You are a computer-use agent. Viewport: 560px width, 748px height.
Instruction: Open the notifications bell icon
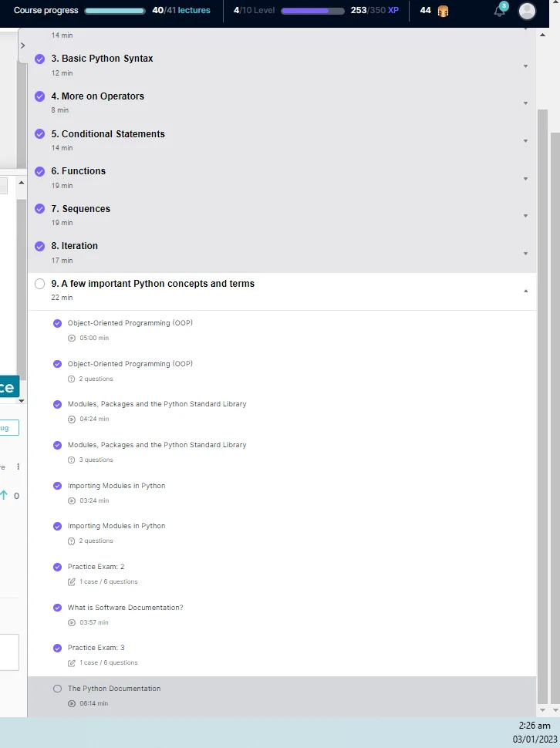click(500, 11)
